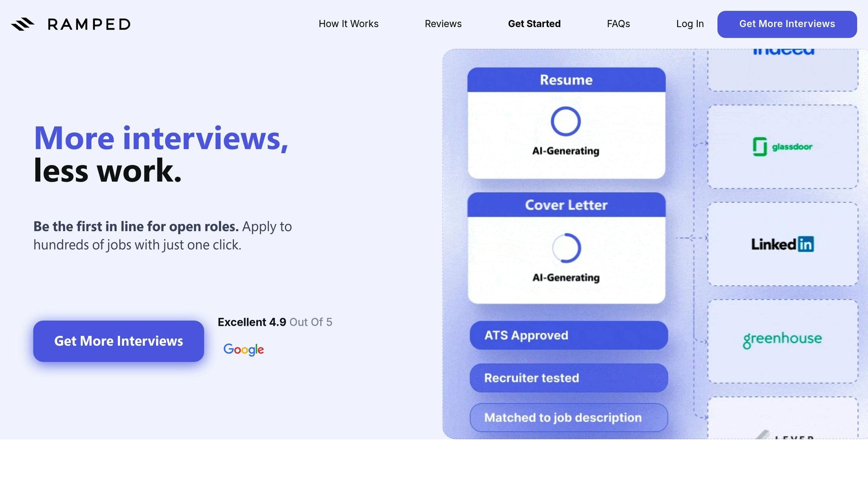
Task: Go to the Reviews section link
Action: (x=443, y=24)
